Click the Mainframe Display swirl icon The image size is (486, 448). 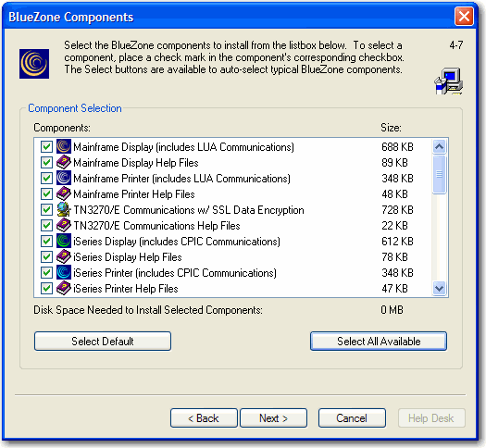click(64, 146)
